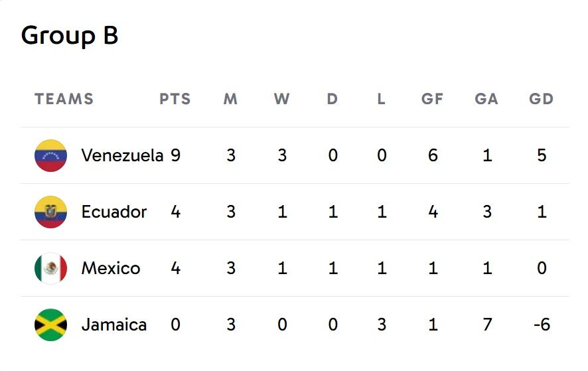Sort by the PTS column header
Screen dimensions: 588x371
[x=175, y=100]
